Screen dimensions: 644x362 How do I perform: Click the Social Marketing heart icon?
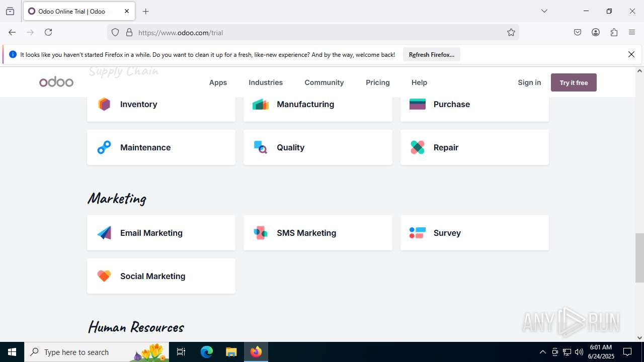[x=104, y=276]
